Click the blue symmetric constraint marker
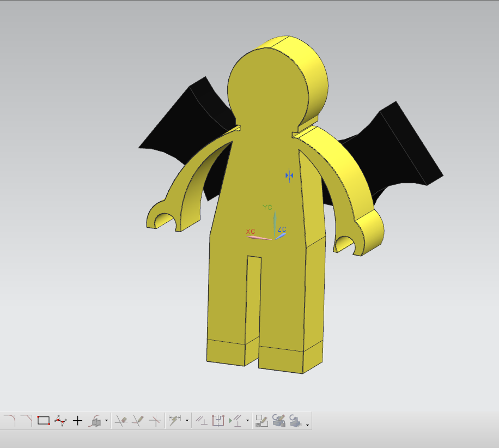This screenshot has width=499, height=448. pyautogui.click(x=289, y=175)
